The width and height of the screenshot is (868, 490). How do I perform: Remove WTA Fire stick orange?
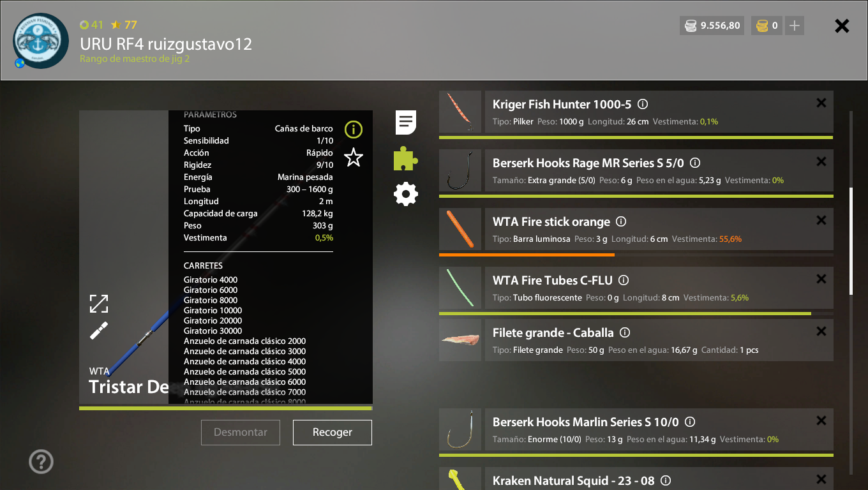[821, 220]
